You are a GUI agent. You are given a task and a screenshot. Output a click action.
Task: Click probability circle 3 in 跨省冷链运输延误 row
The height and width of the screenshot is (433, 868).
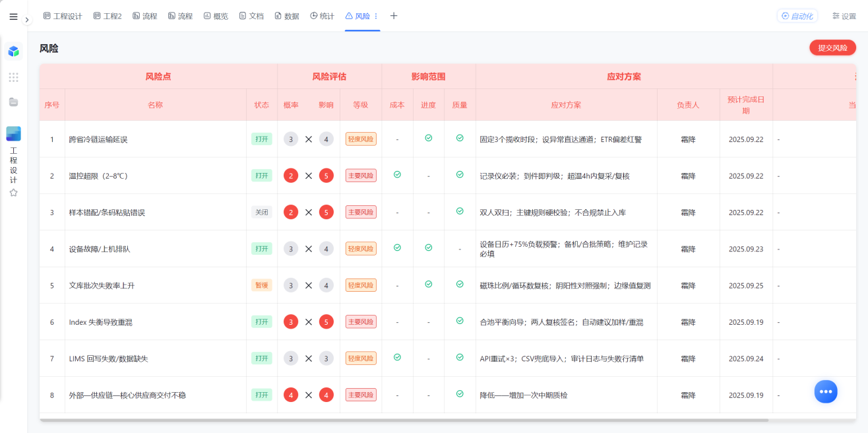(291, 139)
